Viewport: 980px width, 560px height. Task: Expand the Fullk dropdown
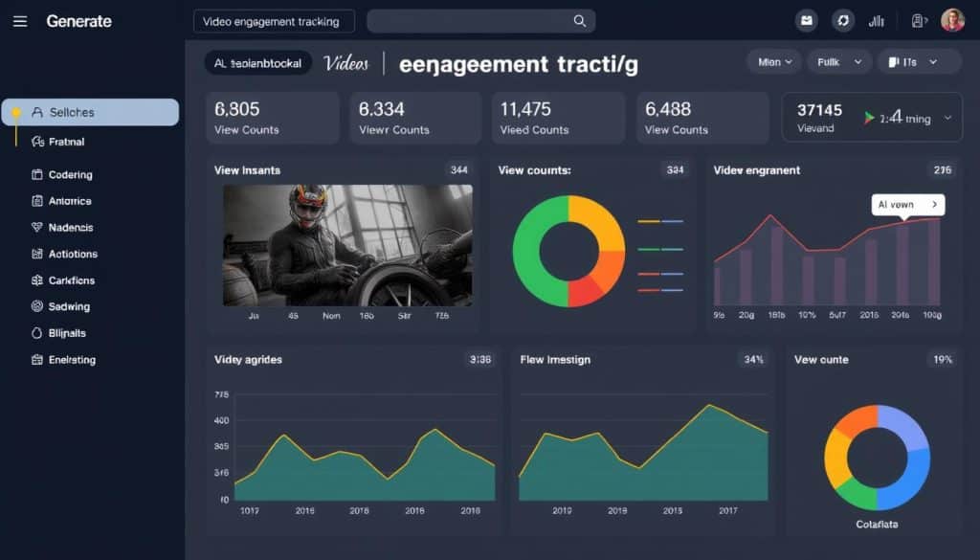pos(838,62)
